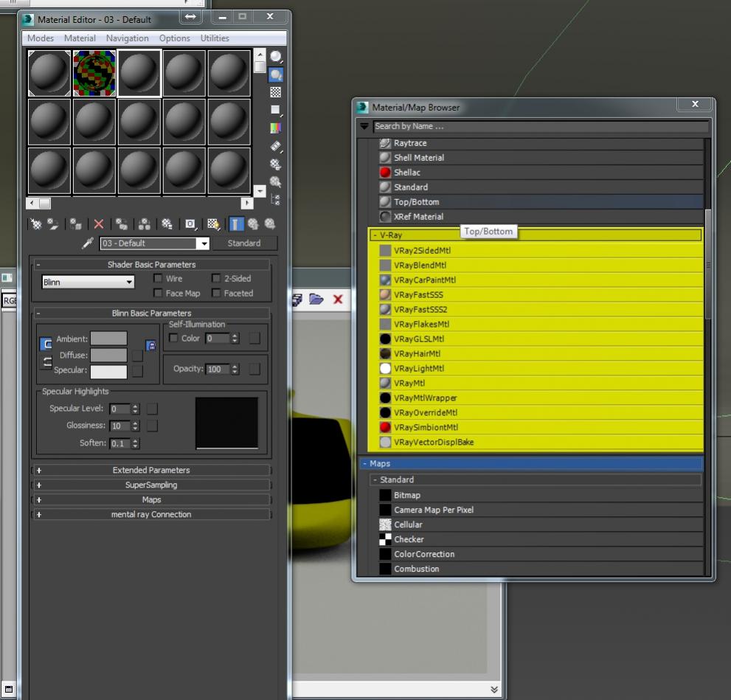The width and height of the screenshot is (731, 700).
Task: Click the Diffuse color swatch
Action: pyautogui.click(x=108, y=355)
